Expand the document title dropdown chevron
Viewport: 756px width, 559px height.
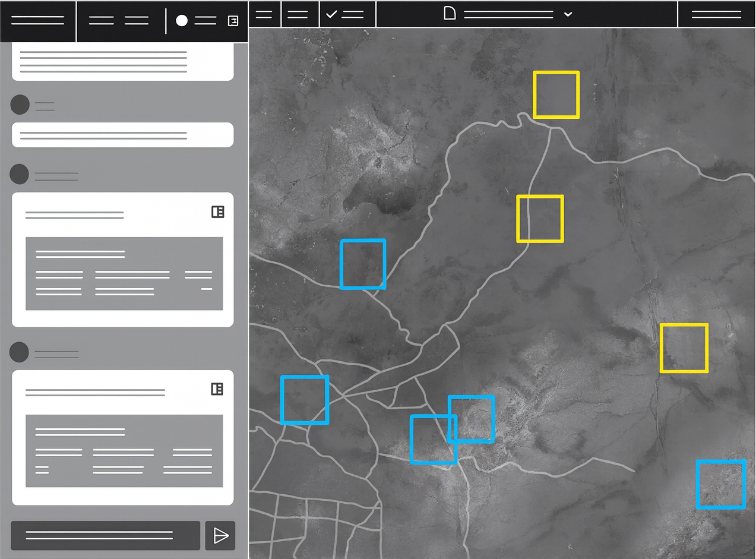[x=568, y=14]
